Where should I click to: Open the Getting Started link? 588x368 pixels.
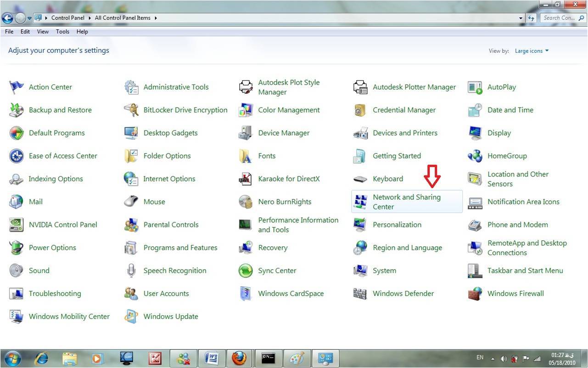coord(397,156)
